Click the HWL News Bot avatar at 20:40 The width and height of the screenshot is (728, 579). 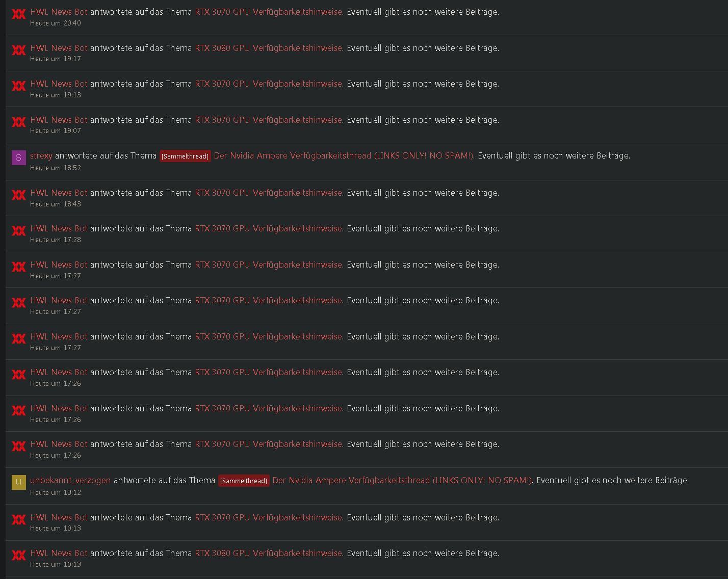coord(19,14)
